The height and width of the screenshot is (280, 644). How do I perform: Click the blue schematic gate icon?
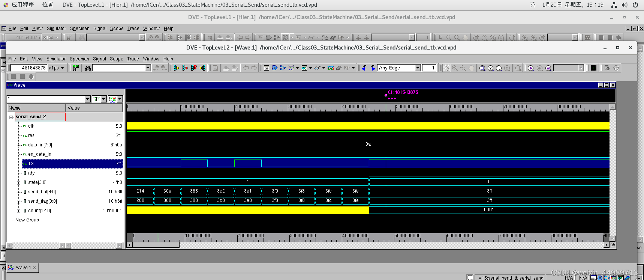(x=275, y=68)
